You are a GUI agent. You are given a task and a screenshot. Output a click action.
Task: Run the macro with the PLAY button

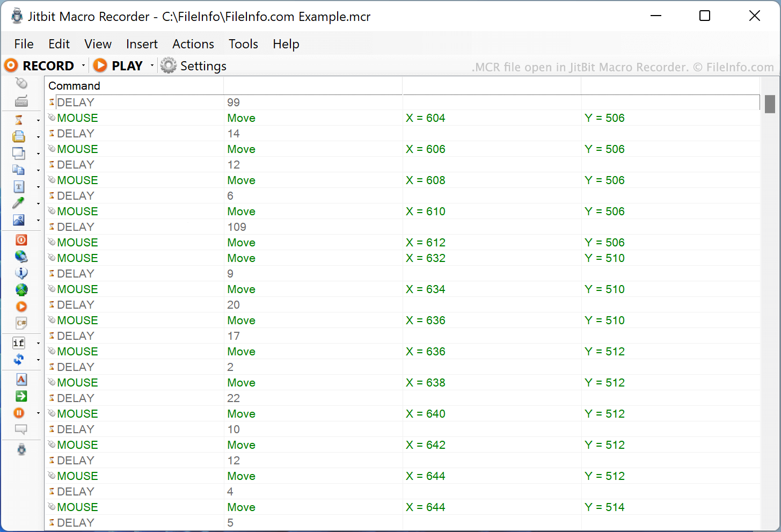(118, 65)
